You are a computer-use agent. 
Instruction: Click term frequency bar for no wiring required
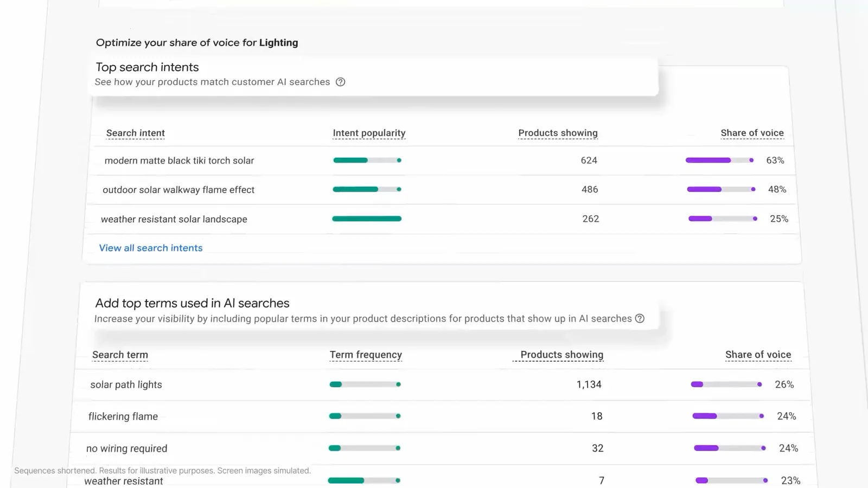point(365,448)
